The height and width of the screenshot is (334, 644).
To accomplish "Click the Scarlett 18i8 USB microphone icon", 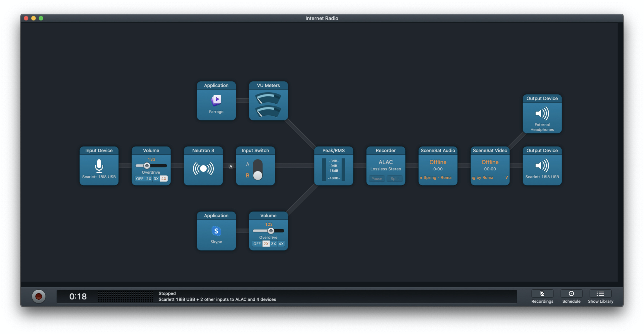I will [x=99, y=166].
